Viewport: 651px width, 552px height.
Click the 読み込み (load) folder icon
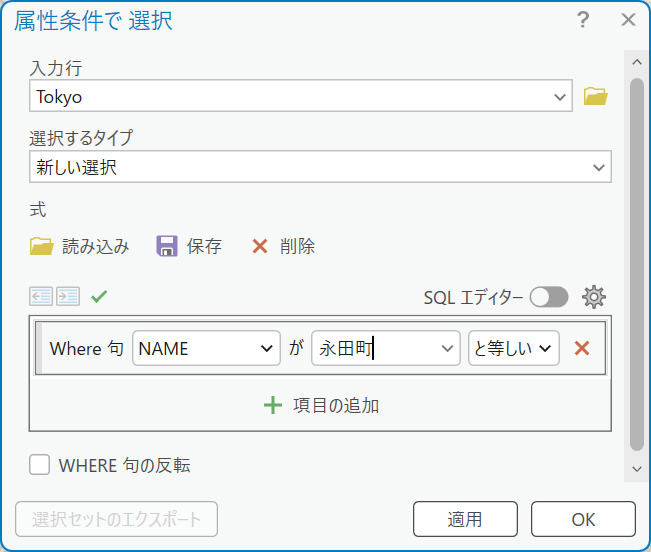41,246
